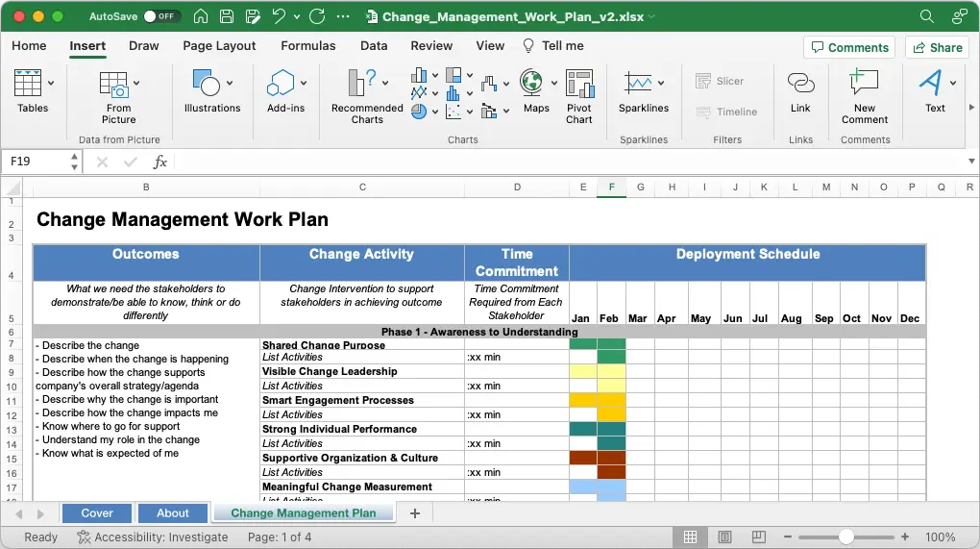
Task: Insert a hierarchy treemap chart icon
Action: tap(453, 76)
